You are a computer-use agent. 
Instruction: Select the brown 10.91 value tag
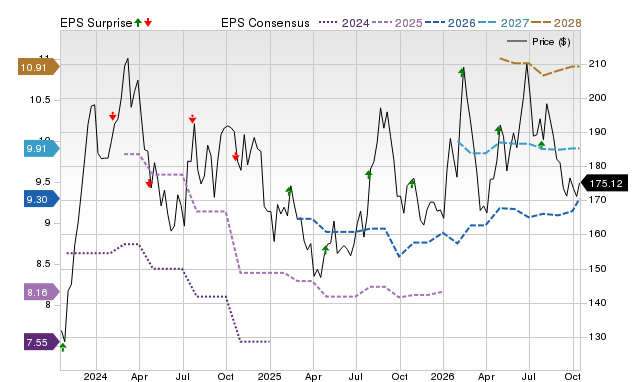click(38, 67)
